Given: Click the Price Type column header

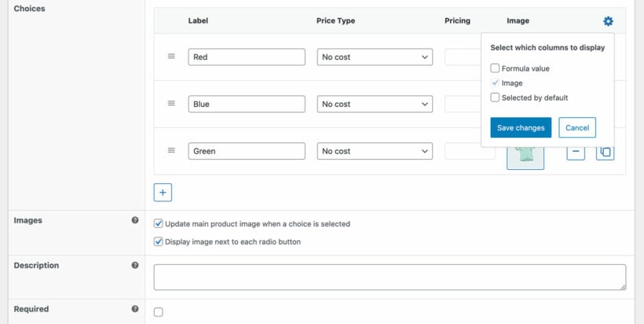Looking at the screenshot, I should point(335,20).
